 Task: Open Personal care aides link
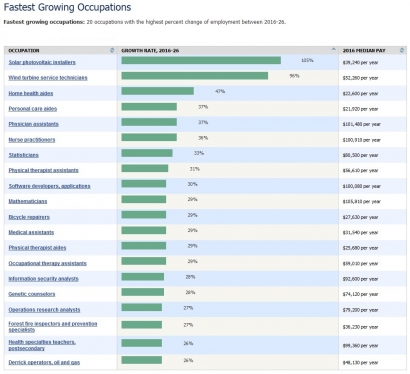tap(33, 109)
